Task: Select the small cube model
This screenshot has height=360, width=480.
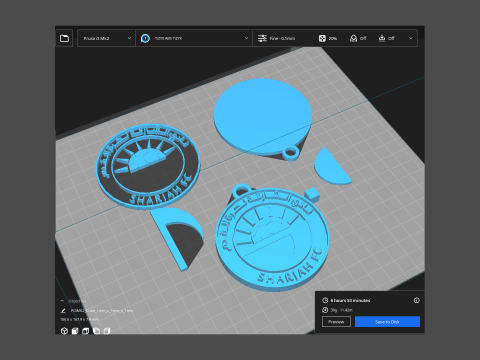Action: point(313,194)
